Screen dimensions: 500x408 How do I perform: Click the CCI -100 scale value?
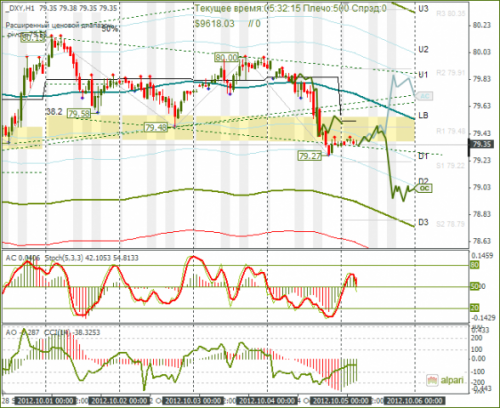click(x=477, y=372)
